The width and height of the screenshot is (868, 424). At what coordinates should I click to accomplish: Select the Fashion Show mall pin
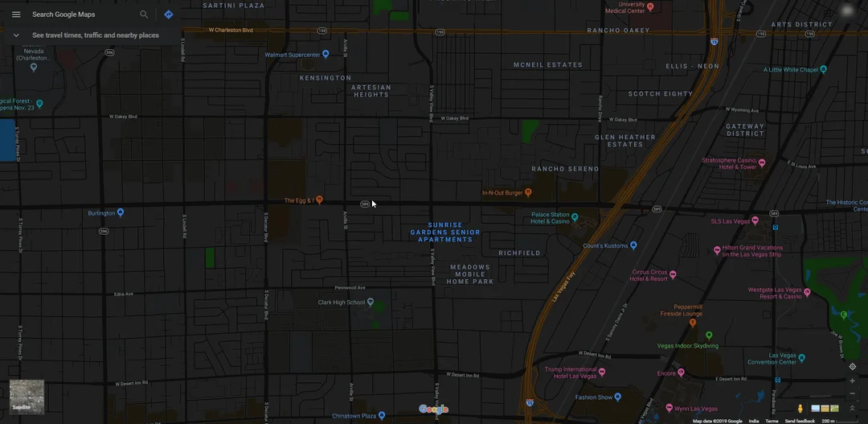[x=618, y=397]
